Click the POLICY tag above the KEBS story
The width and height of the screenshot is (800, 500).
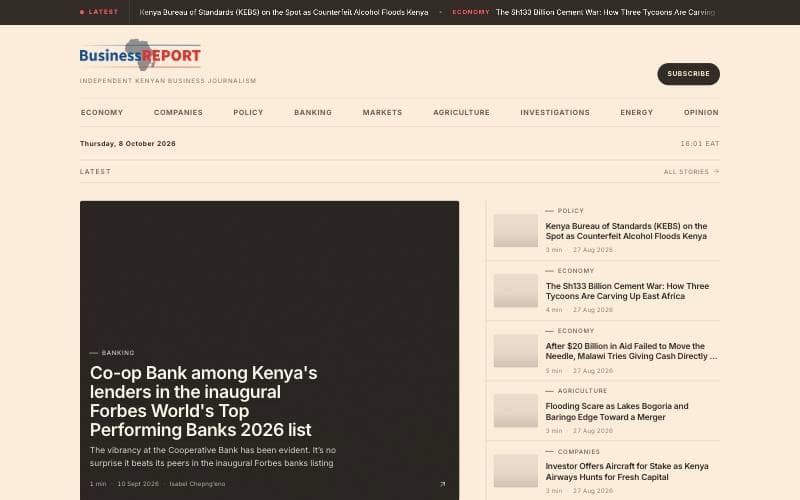570,211
